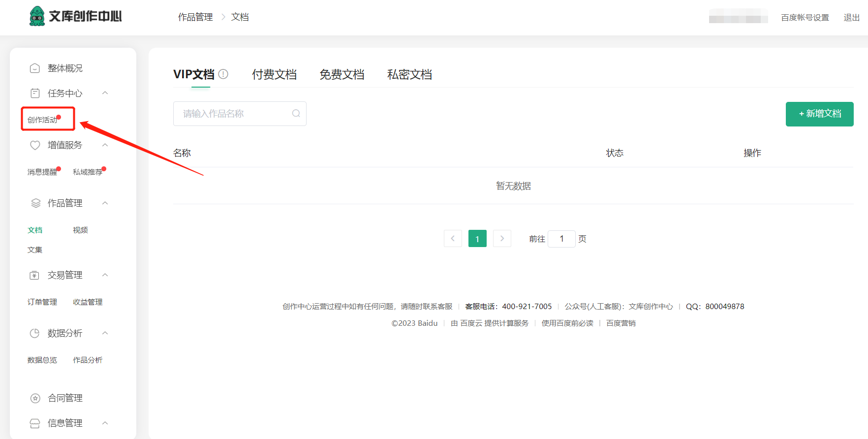Viewport: 868px width, 439px height.
Task: Click the 暂无数据 empty-table text
Action: [x=513, y=186]
